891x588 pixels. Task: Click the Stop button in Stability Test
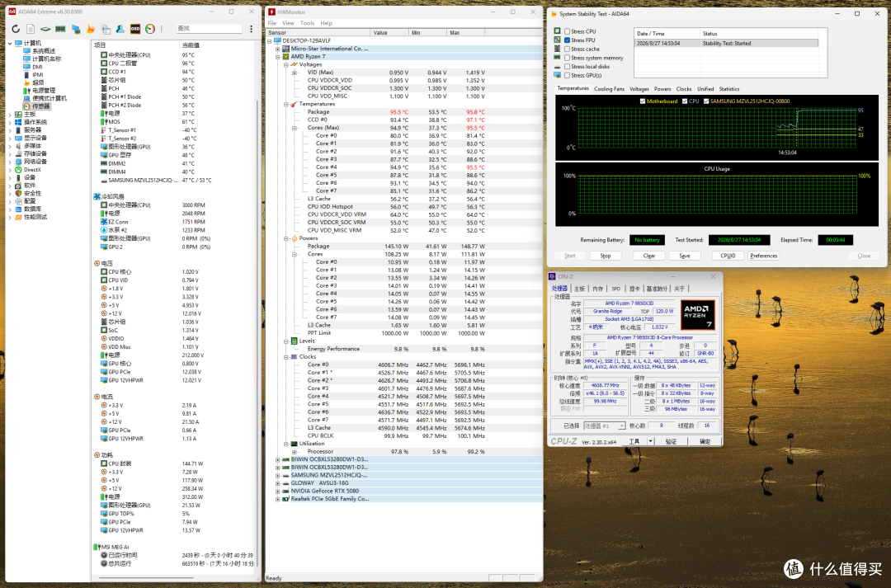click(x=606, y=256)
